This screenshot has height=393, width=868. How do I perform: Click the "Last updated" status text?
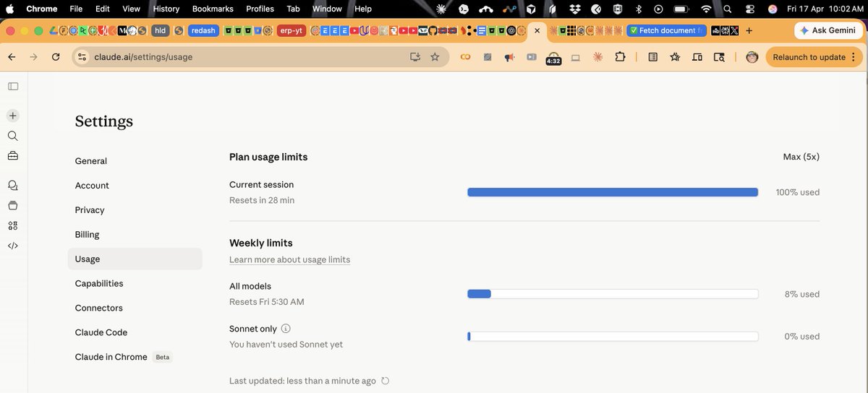[x=302, y=381]
